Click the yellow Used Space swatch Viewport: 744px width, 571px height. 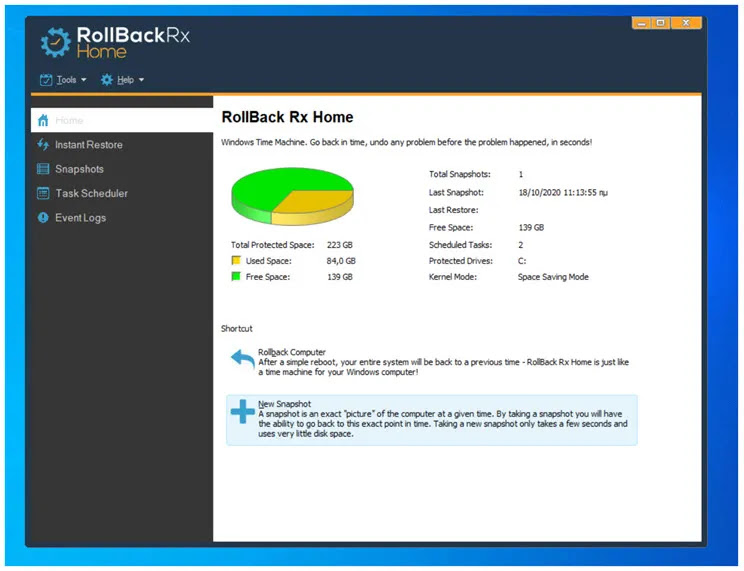(236, 260)
